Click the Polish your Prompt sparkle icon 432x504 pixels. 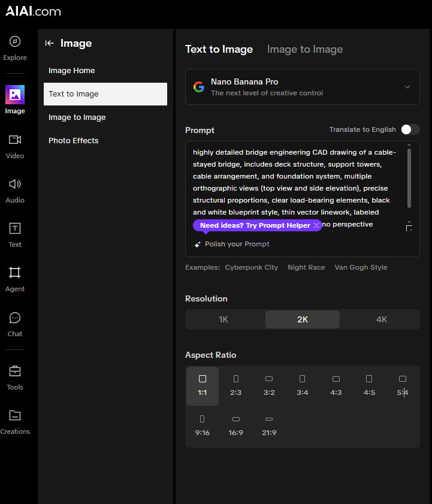tap(197, 245)
